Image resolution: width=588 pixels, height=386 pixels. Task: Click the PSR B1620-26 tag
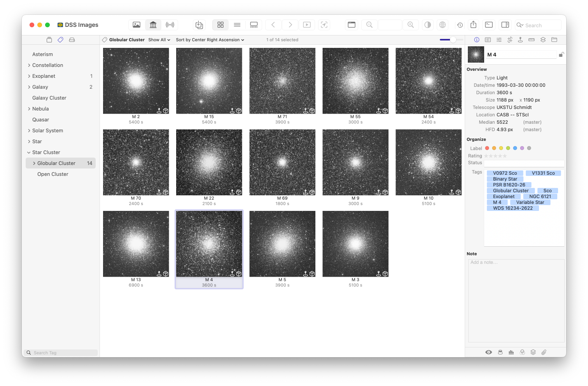pyautogui.click(x=509, y=185)
